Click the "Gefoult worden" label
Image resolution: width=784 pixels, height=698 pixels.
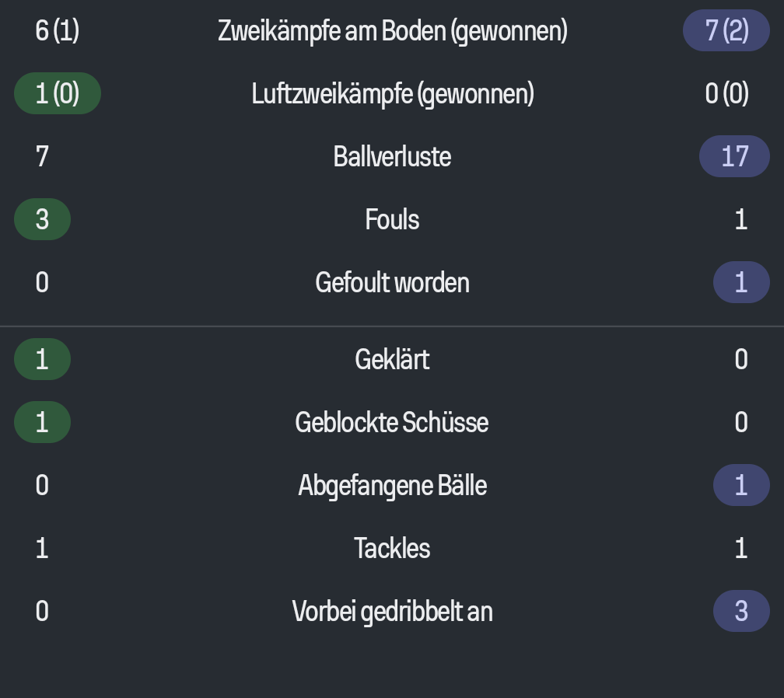pyautogui.click(x=392, y=282)
